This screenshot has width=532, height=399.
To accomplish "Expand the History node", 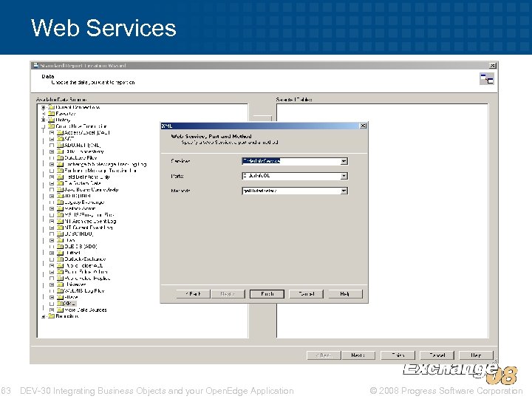I will (44, 120).
